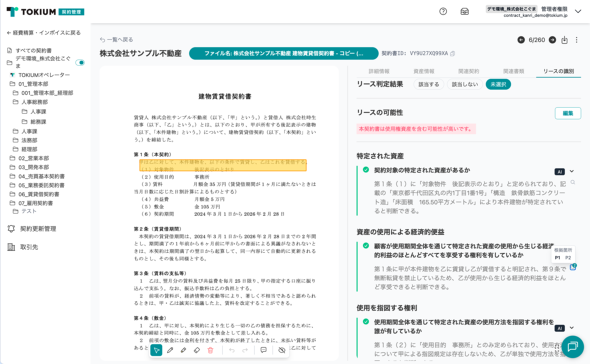Click the magnifier icon beside 第1条(1) explanation
This screenshot has height=364, width=590.
click(573, 182)
